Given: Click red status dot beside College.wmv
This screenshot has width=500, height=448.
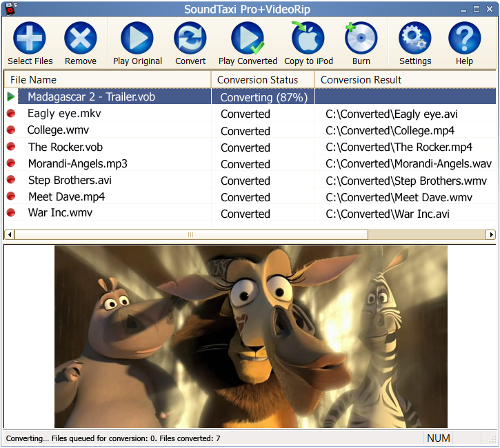Looking at the screenshot, I should (x=11, y=130).
